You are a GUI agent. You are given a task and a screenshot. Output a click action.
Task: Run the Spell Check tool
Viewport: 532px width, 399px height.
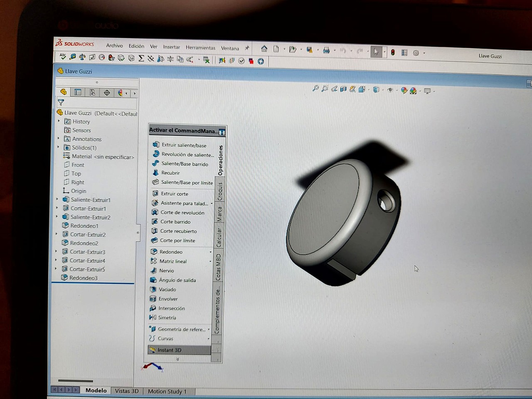[x=63, y=56]
